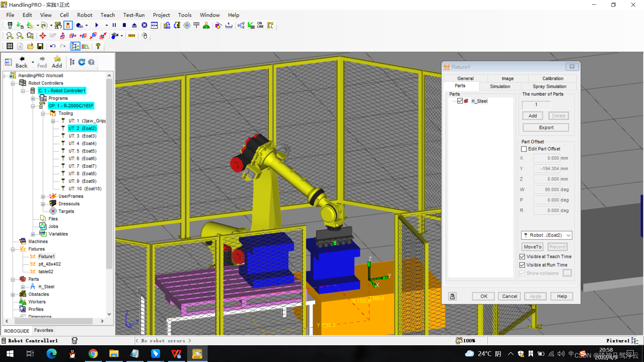Expand the UT: 1 (3jaw_Gripper) node
Viewport: 644px width, 362px height.
53,121
